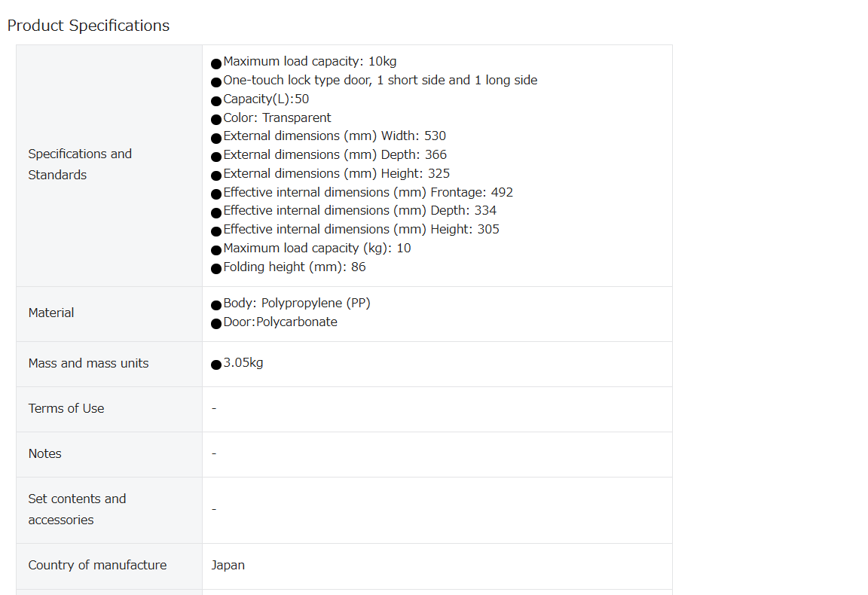Viewport: 868px width, 595px height.
Task: Click the Maximum load capacity: 10kg line
Action: 310,62
